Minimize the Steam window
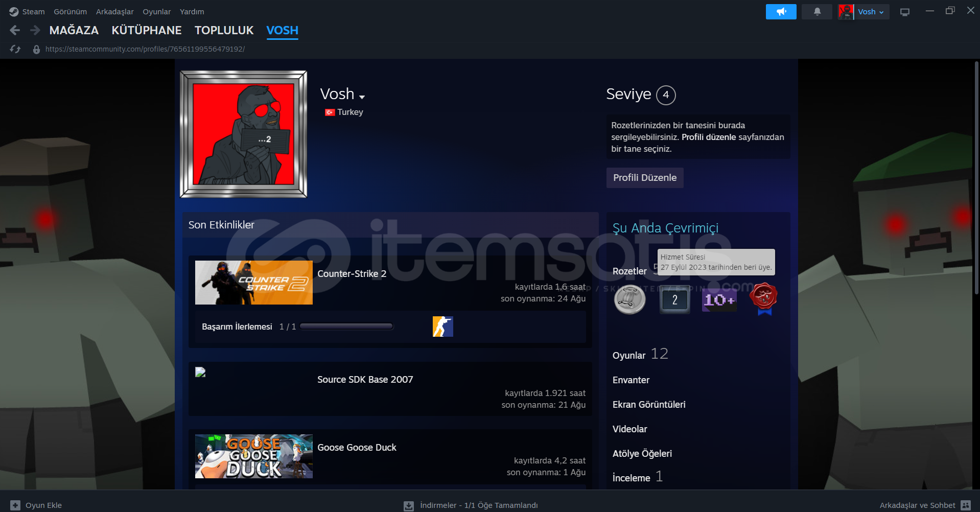 pyautogui.click(x=930, y=11)
